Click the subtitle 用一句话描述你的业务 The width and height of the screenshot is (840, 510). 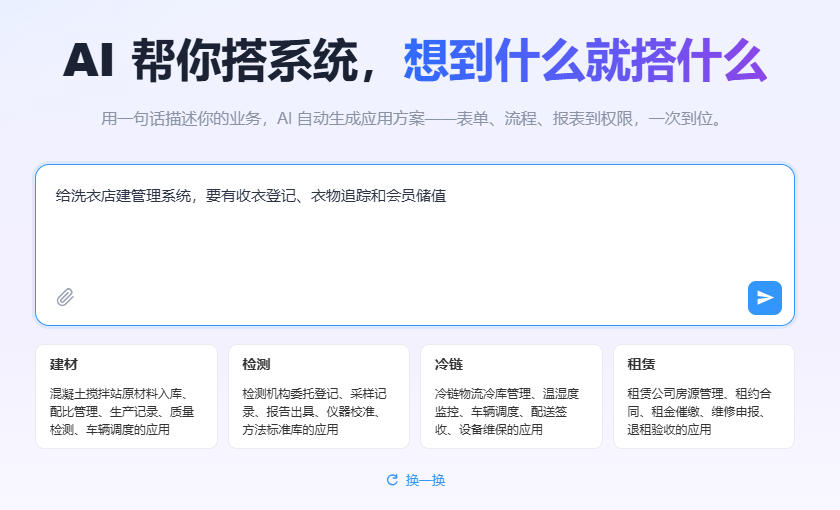(x=181, y=118)
